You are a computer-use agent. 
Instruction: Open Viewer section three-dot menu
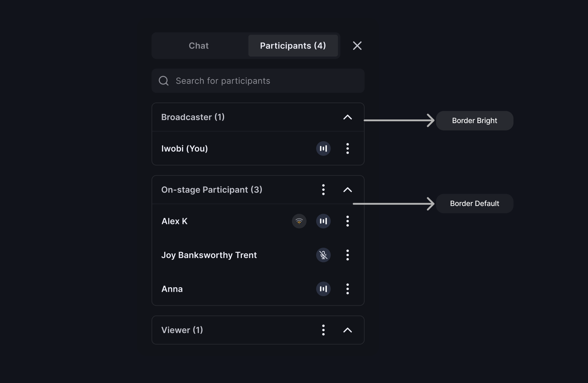coord(323,330)
